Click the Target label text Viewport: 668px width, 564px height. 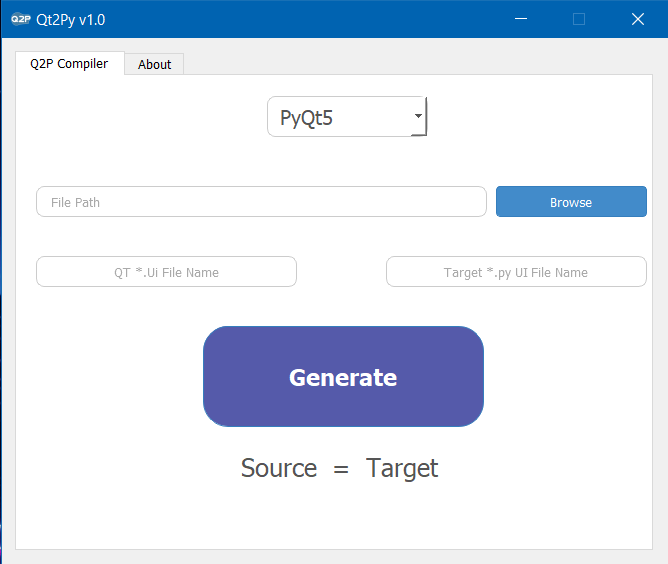click(402, 469)
